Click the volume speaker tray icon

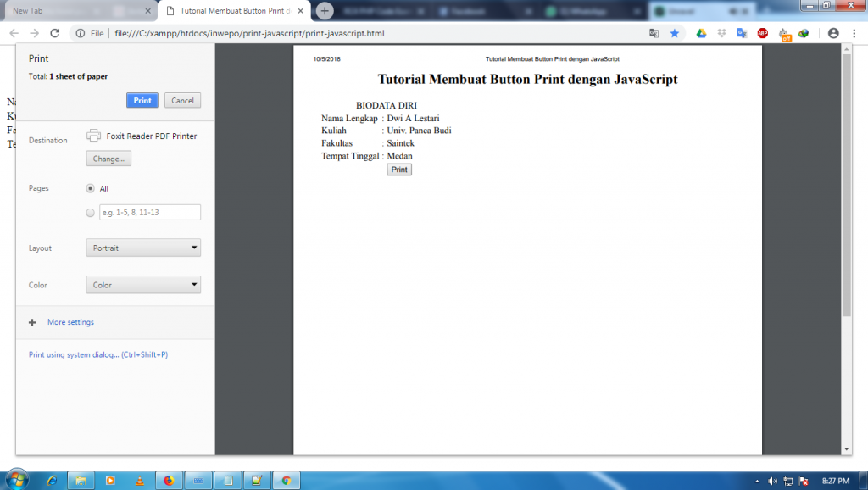(773, 482)
